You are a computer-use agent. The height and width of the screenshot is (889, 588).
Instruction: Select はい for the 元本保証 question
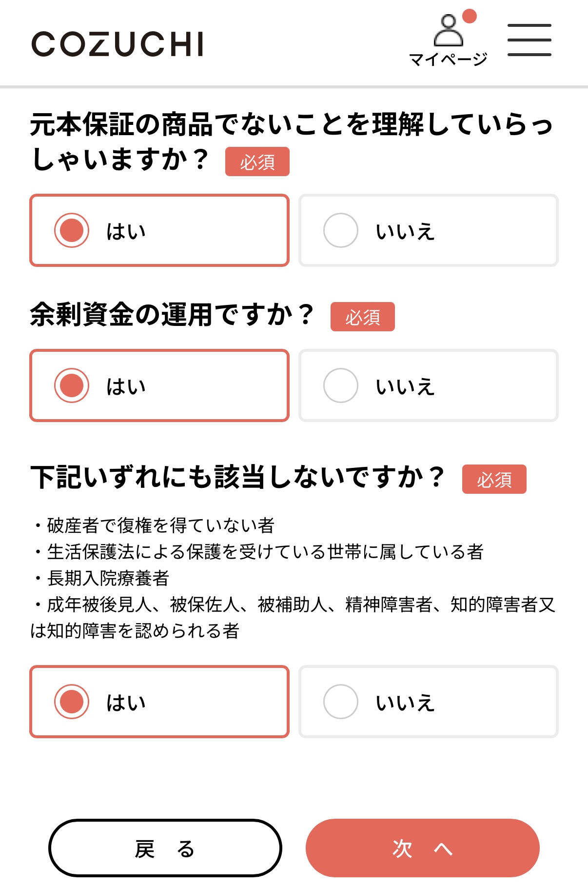[x=159, y=230]
